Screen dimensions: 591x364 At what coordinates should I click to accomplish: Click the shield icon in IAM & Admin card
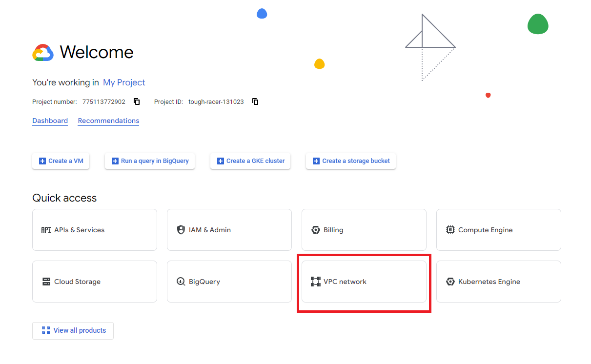click(x=181, y=230)
